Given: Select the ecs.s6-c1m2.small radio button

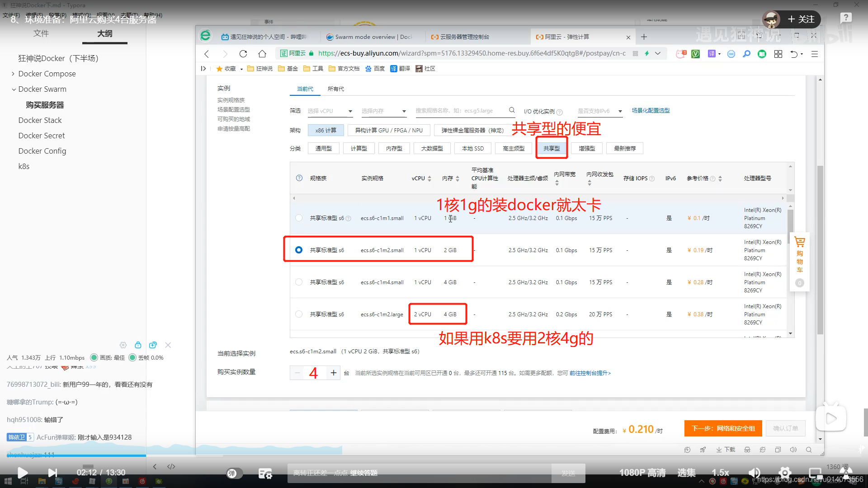Looking at the screenshot, I should point(299,250).
